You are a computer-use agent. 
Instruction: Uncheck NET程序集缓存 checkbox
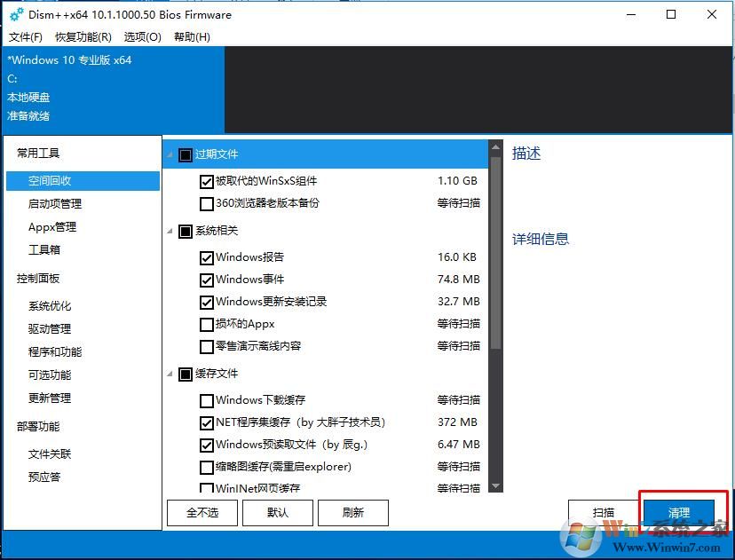pos(206,422)
